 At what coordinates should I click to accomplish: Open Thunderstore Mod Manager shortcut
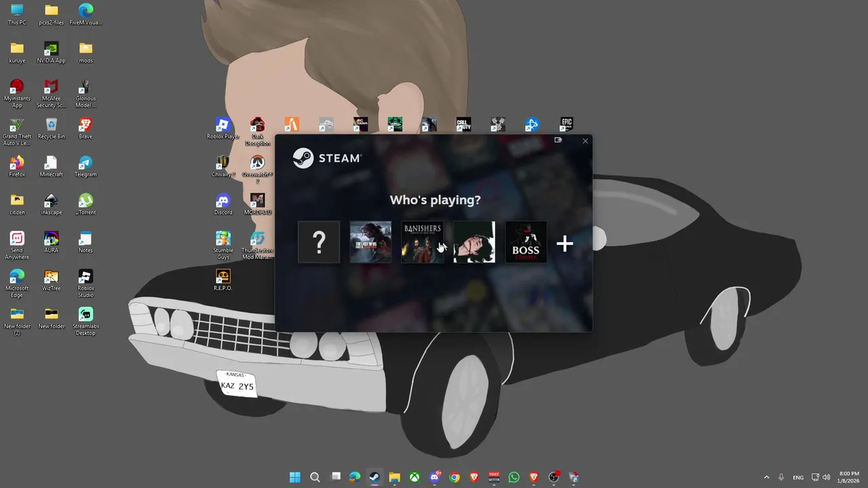coord(257,245)
